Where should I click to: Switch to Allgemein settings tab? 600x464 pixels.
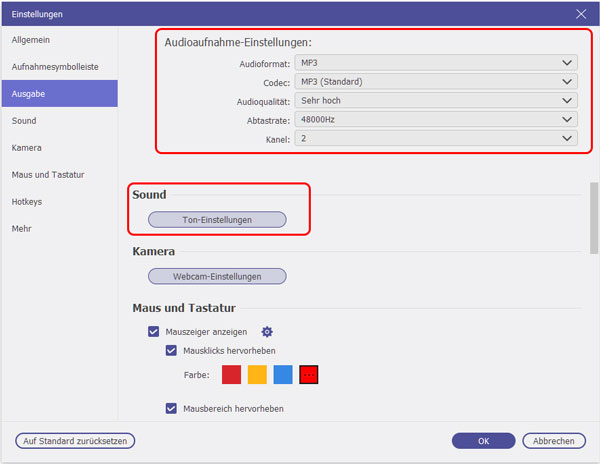(31, 40)
